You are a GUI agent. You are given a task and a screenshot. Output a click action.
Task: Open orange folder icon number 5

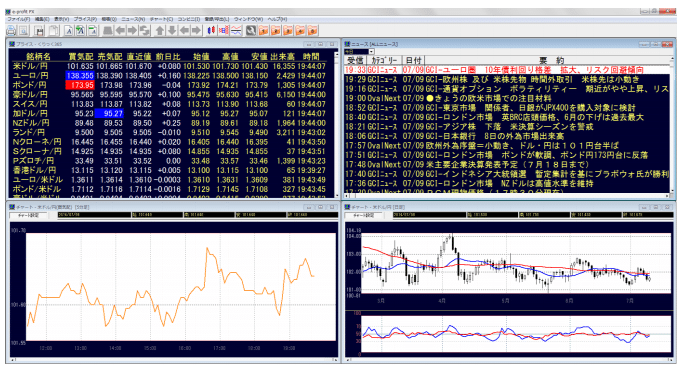point(312,30)
